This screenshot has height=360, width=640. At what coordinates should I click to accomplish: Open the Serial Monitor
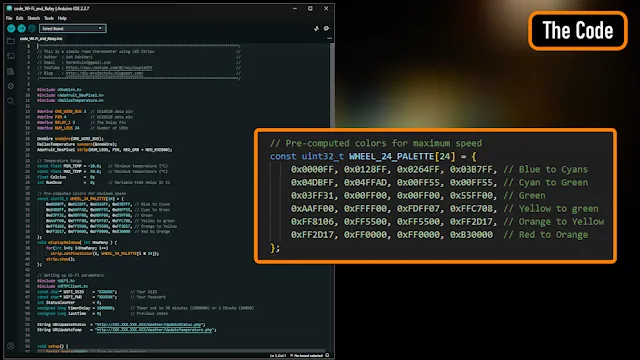(327, 28)
